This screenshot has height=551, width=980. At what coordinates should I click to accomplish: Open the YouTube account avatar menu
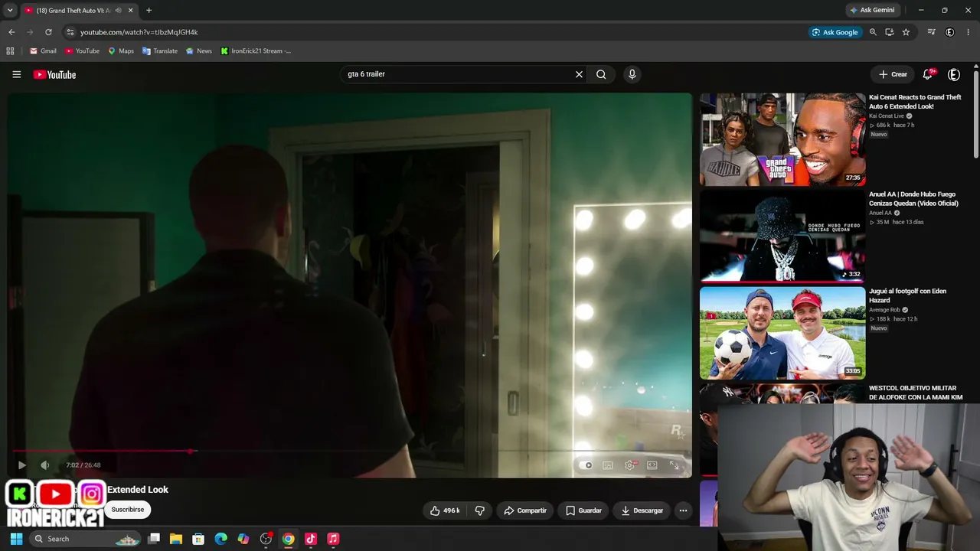954,74
